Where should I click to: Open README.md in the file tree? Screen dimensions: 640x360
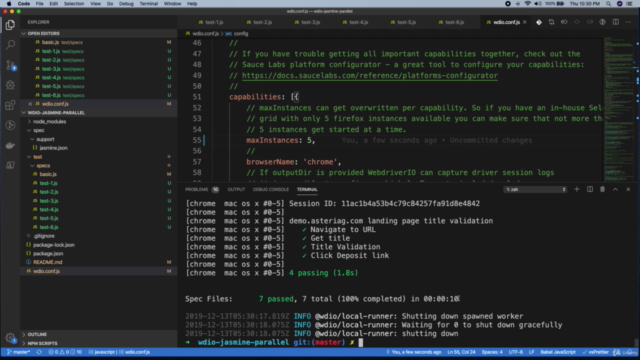tap(47, 262)
